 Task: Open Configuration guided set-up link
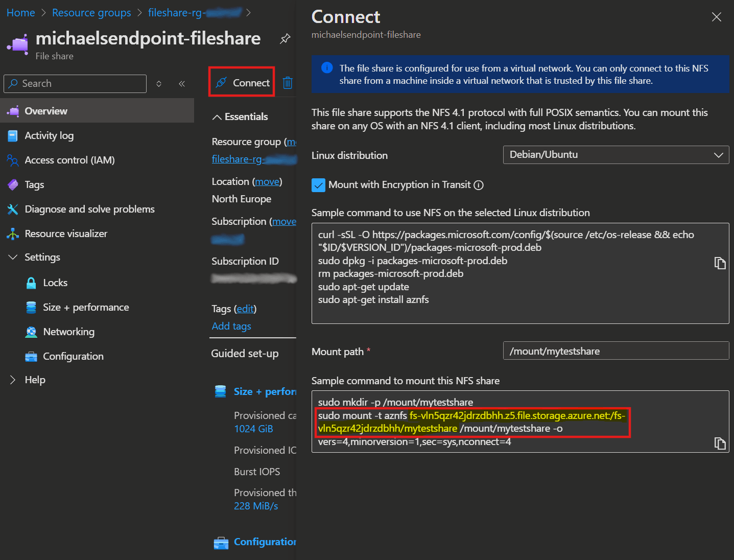(x=265, y=542)
